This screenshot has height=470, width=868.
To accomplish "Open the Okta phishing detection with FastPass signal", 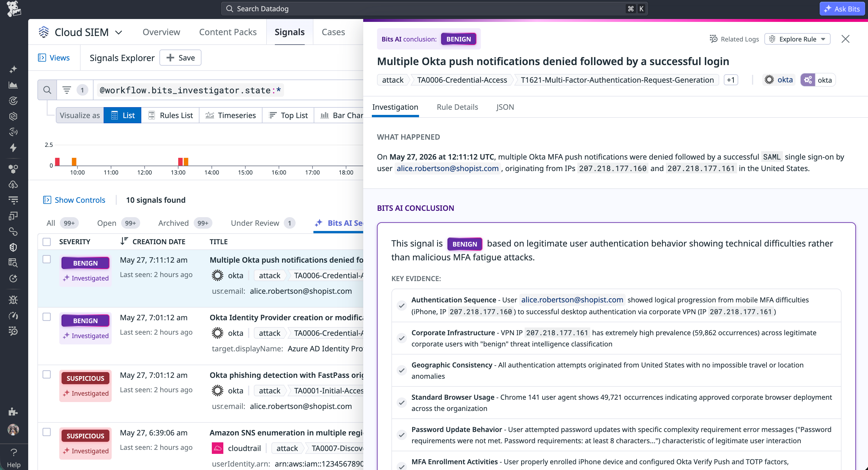I will 286,375.
